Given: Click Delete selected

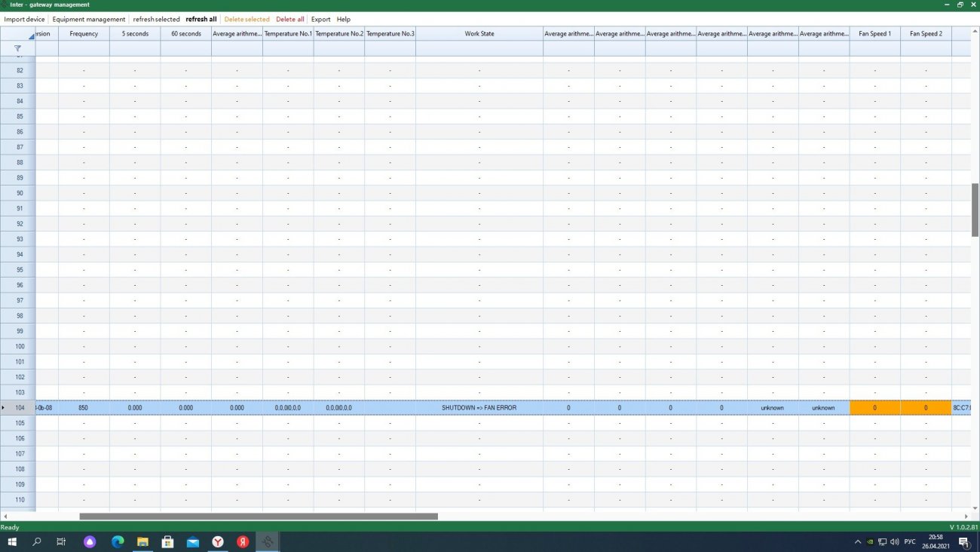Looking at the screenshot, I should click(x=247, y=19).
